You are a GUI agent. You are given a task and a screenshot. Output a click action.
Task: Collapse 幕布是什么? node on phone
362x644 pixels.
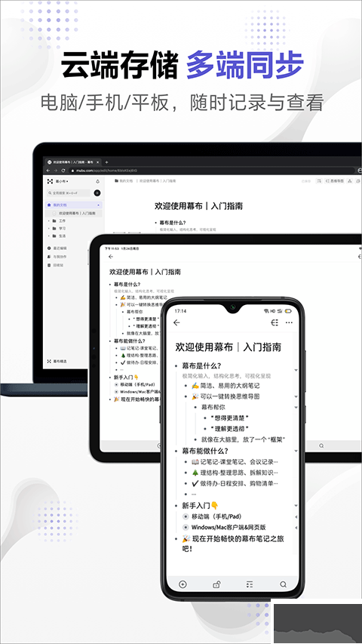[296, 370]
